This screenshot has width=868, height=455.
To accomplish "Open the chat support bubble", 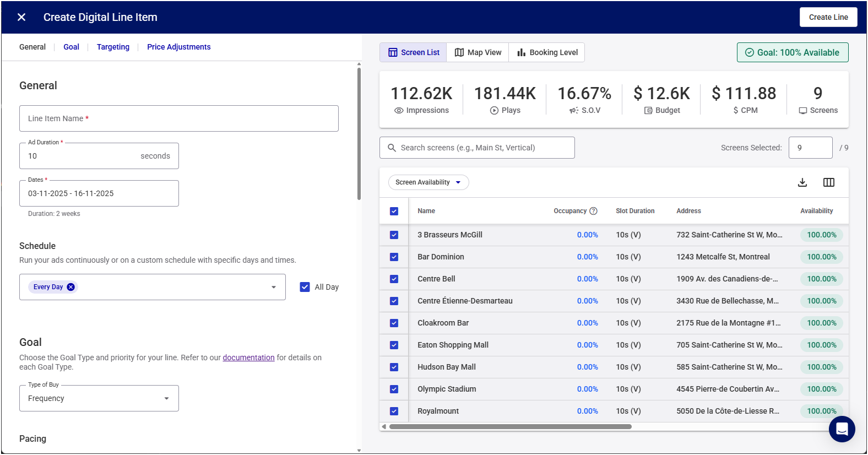I will click(842, 429).
